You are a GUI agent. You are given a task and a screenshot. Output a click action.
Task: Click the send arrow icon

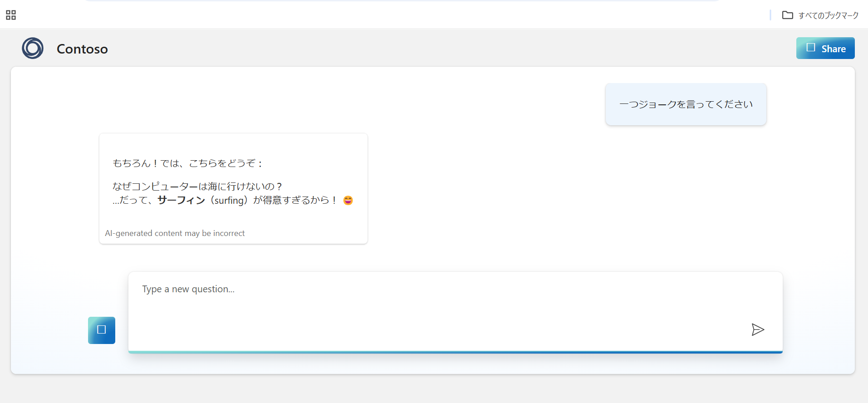[758, 329]
